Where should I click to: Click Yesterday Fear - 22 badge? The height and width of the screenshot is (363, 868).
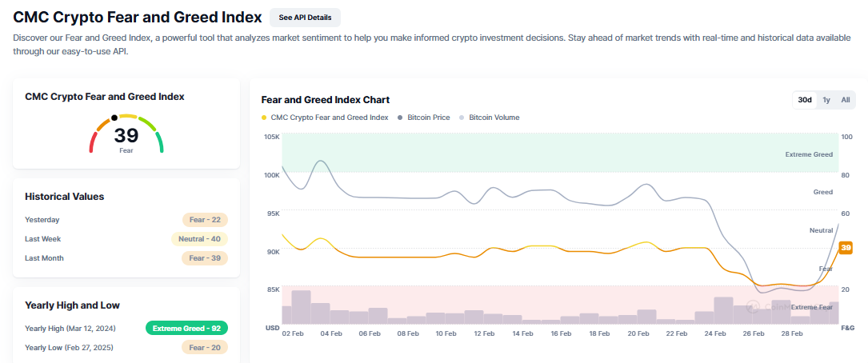pyautogui.click(x=205, y=220)
